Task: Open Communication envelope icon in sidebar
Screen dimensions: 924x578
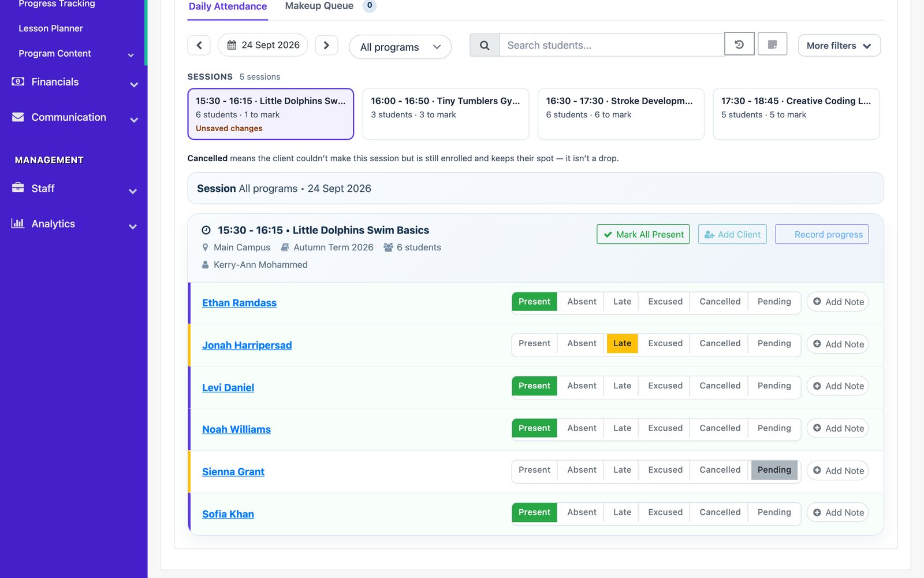Action: (18, 117)
